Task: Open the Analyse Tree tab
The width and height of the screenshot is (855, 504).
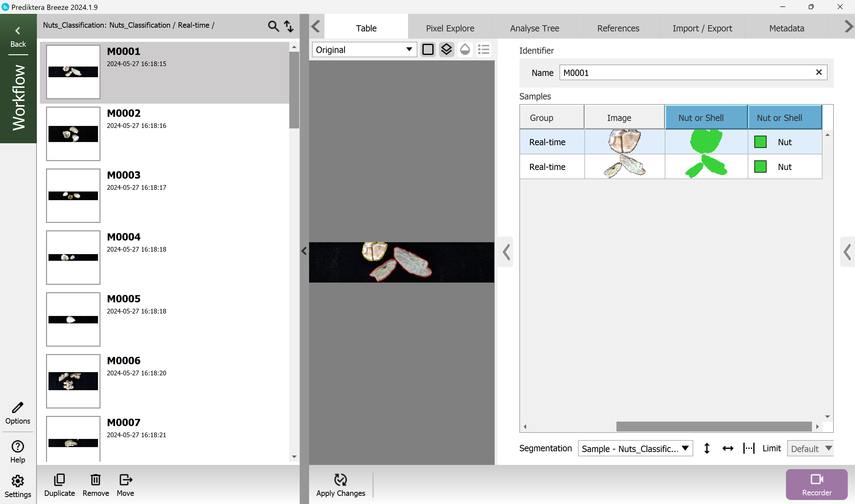Action: [x=534, y=28]
